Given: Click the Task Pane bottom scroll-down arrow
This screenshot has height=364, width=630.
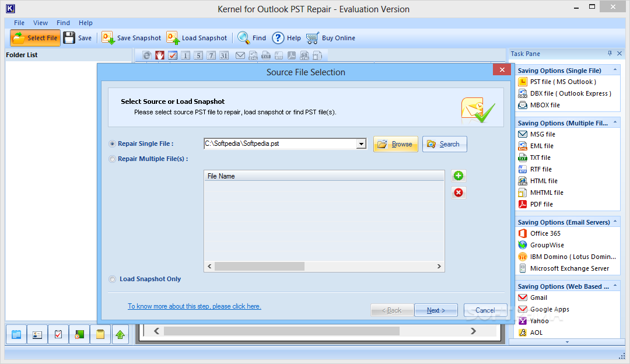Looking at the screenshot, I should (x=567, y=342).
